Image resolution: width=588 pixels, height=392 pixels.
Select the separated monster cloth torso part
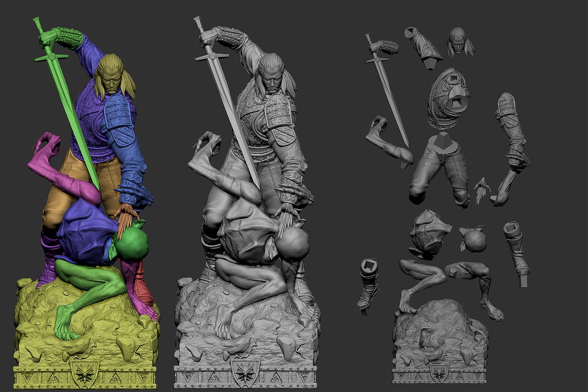click(429, 234)
